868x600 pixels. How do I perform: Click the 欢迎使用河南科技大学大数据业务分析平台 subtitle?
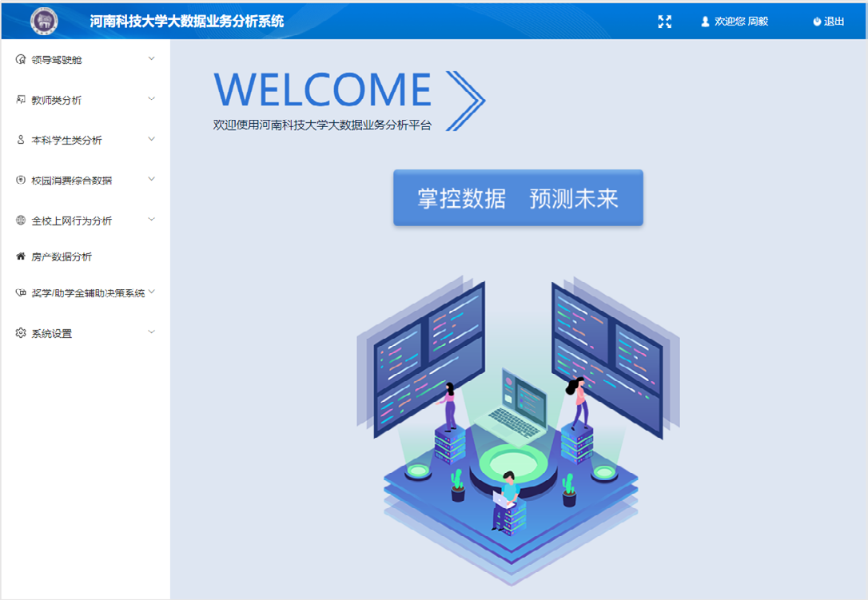click(322, 125)
